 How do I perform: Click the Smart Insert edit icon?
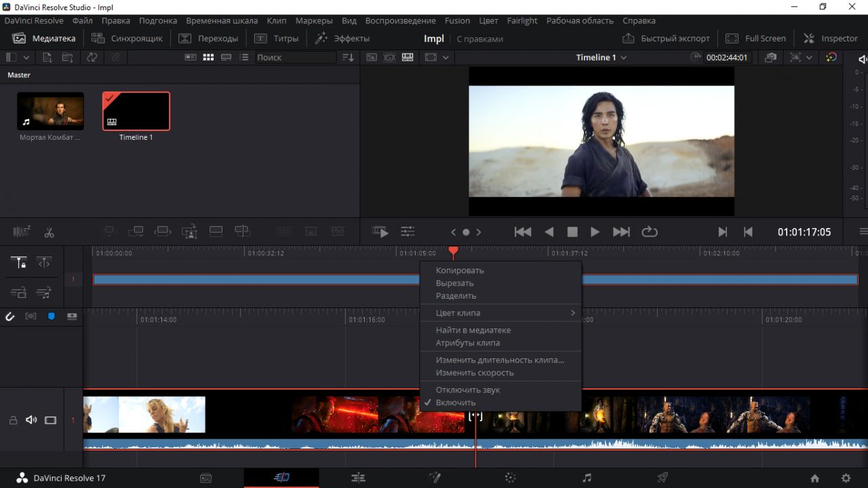109,232
